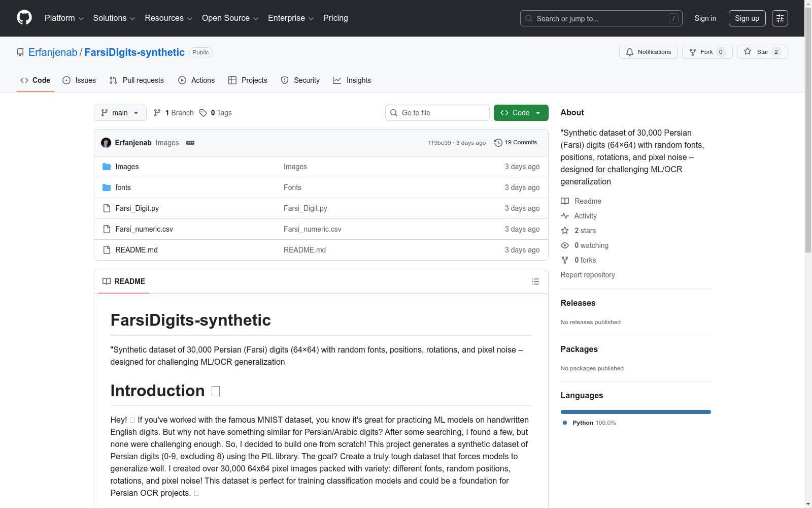812x508 pixels.
Task: Switch to the Actions tab
Action: pyautogui.click(x=196, y=80)
